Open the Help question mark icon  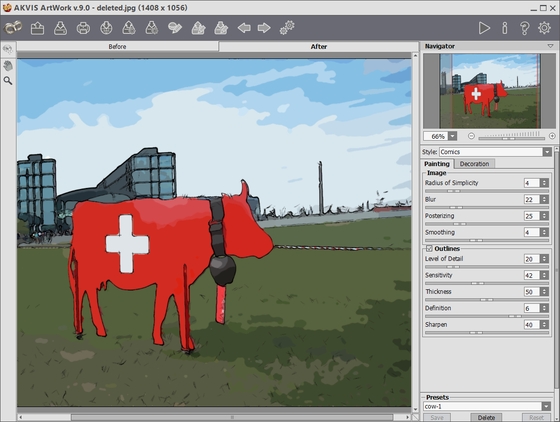(524, 28)
